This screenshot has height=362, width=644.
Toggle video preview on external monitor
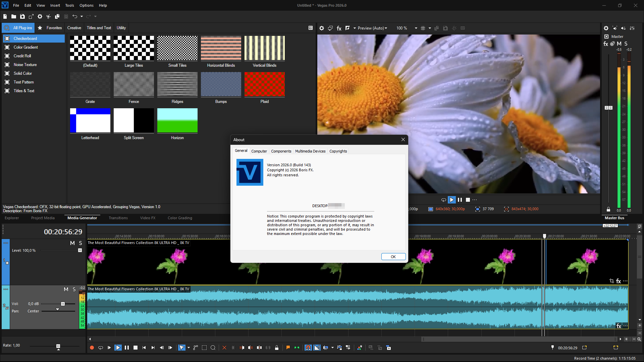pos(330,28)
